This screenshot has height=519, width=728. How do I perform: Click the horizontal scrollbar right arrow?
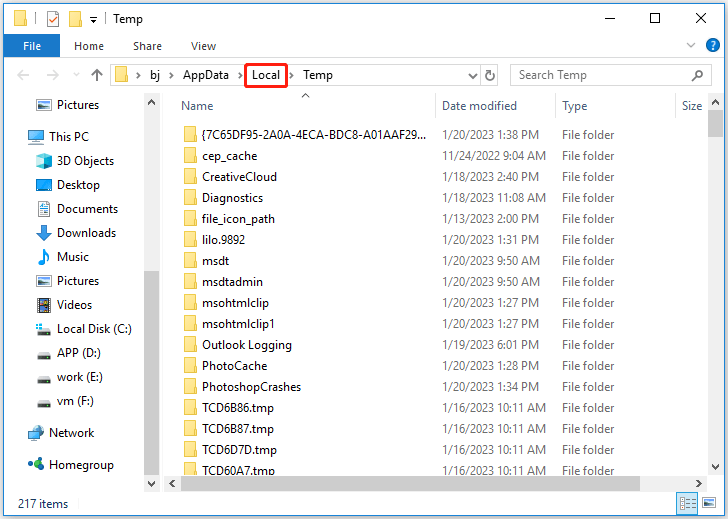[698, 483]
